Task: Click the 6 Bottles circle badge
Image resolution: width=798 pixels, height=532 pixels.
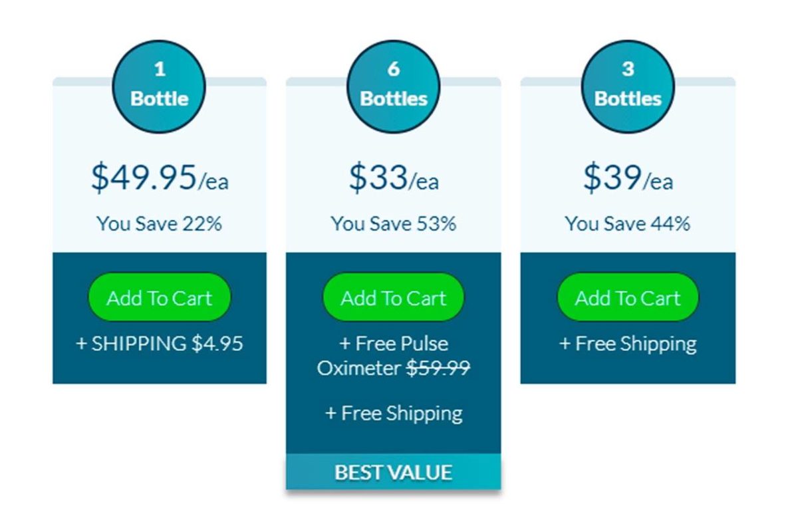Action: pyautogui.click(x=394, y=85)
